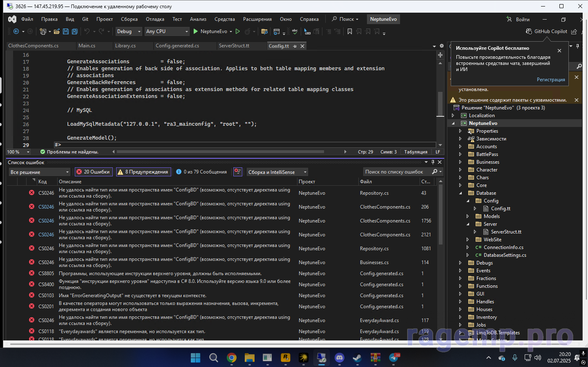Open GitHub Copilot from the toolbar
588x367 pixels.
[x=546, y=31]
